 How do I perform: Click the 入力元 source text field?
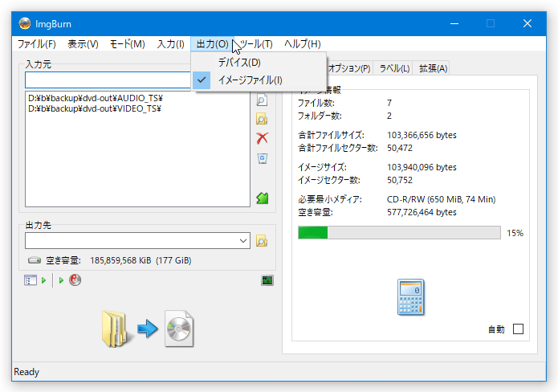point(108,80)
